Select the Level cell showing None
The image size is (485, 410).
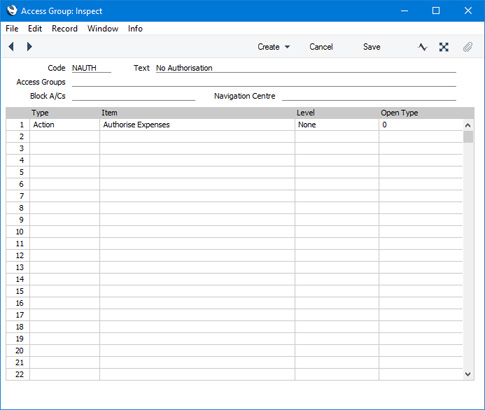[x=337, y=125]
